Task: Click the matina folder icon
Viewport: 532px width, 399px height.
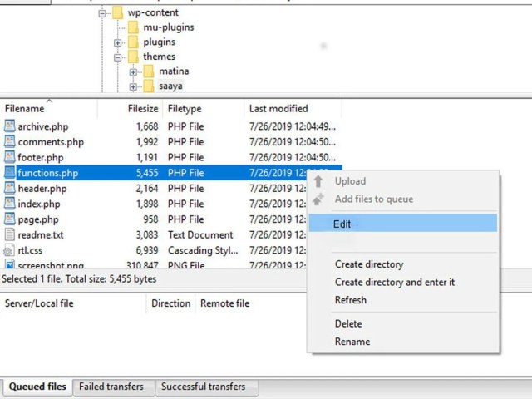Action: click(149, 71)
